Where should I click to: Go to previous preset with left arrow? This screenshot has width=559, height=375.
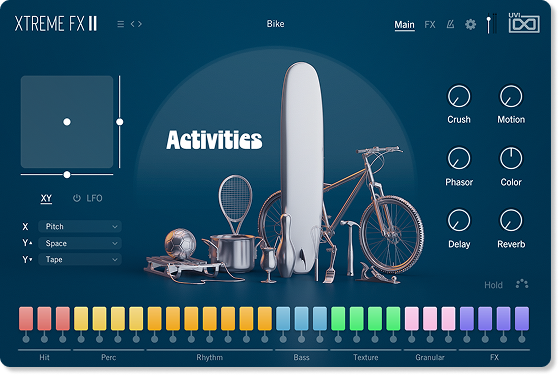point(133,24)
